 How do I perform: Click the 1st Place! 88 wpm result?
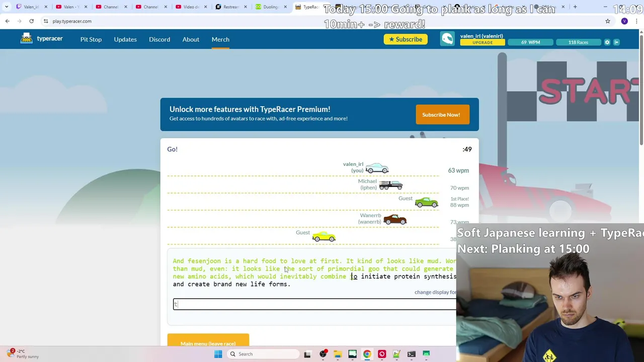459,202
